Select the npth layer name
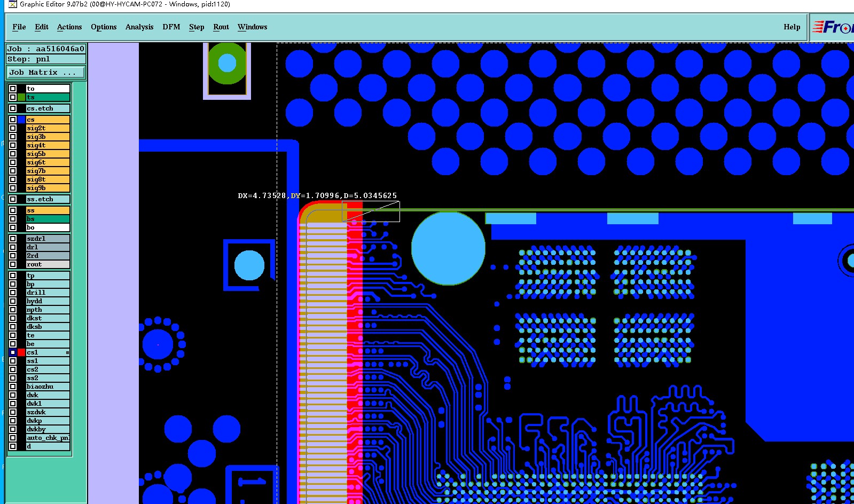854x504 pixels. (48, 310)
